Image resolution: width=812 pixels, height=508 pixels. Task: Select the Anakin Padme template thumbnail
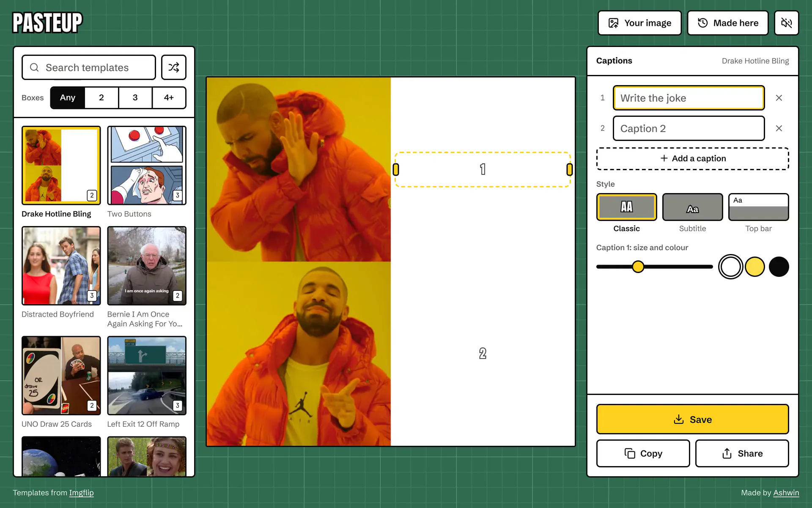coord(147,457)
